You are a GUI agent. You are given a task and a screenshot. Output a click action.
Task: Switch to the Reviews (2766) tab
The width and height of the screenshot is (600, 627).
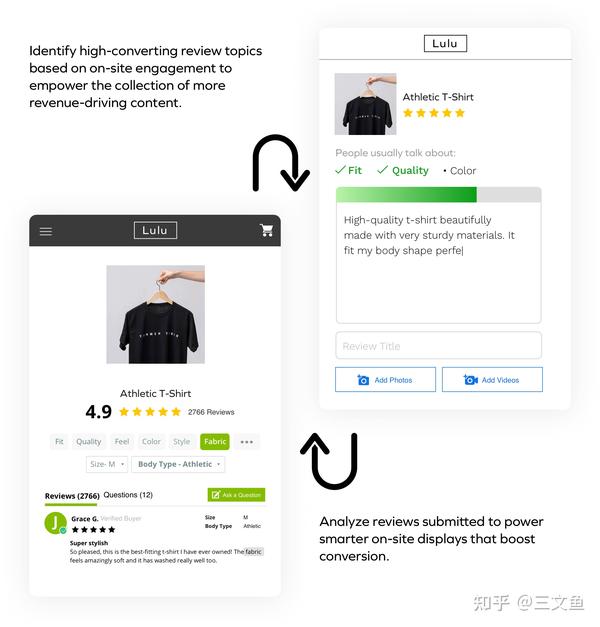pos(72,496)
